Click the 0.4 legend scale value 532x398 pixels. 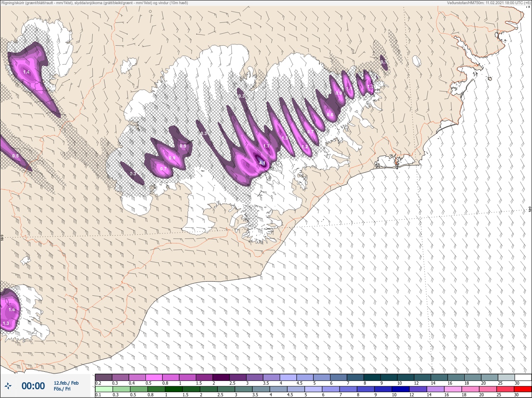point(132,383)
